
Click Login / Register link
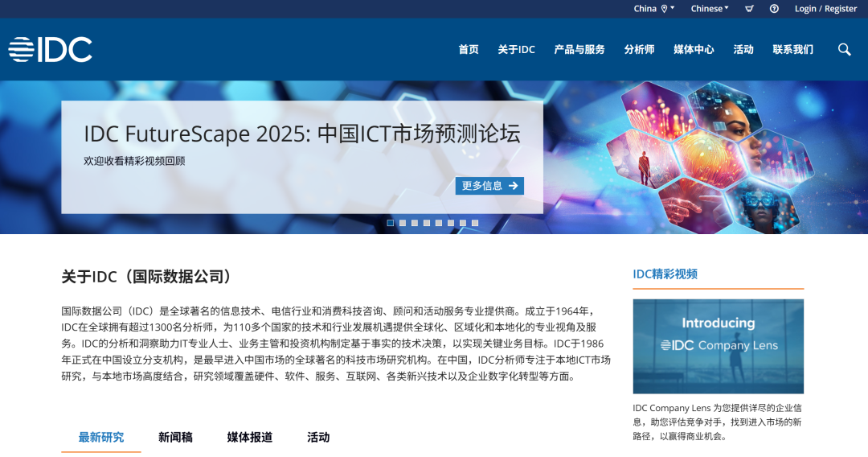[x=825, y=8]
